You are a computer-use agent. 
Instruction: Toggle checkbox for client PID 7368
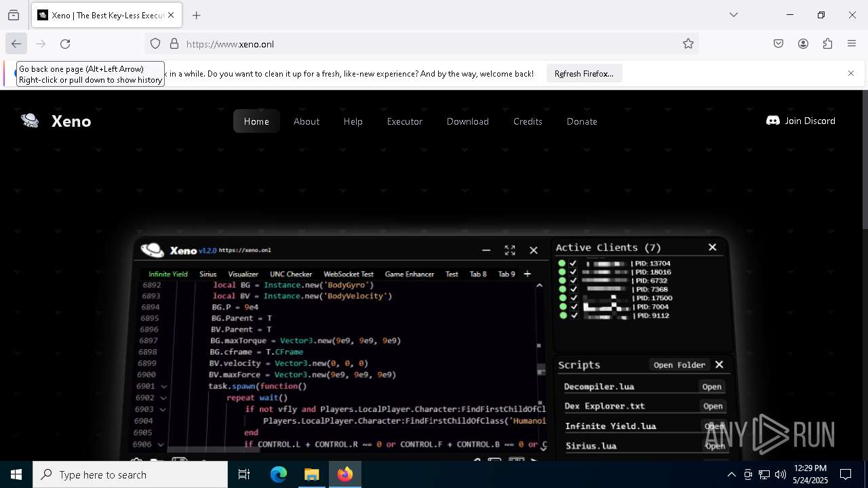tap(573, 289)
